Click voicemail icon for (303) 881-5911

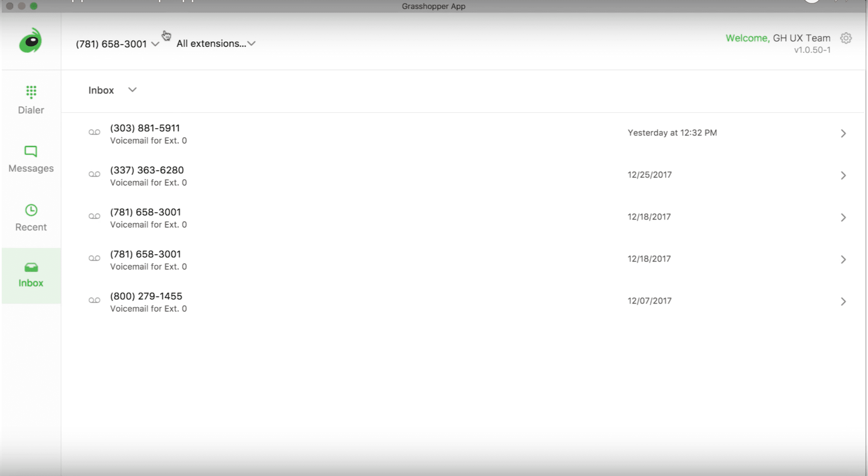(x=94, y=132)
